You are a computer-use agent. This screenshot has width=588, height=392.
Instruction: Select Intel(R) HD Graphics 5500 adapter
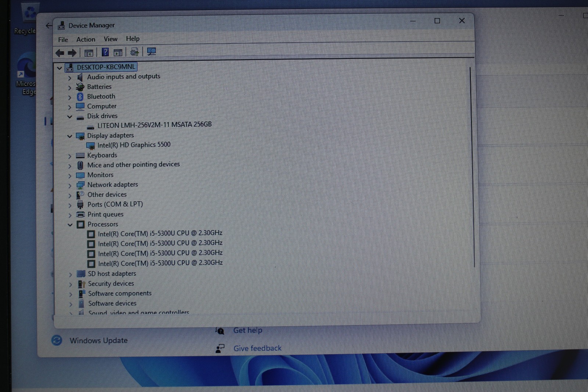pyautogui.click(x=134, y=145)
